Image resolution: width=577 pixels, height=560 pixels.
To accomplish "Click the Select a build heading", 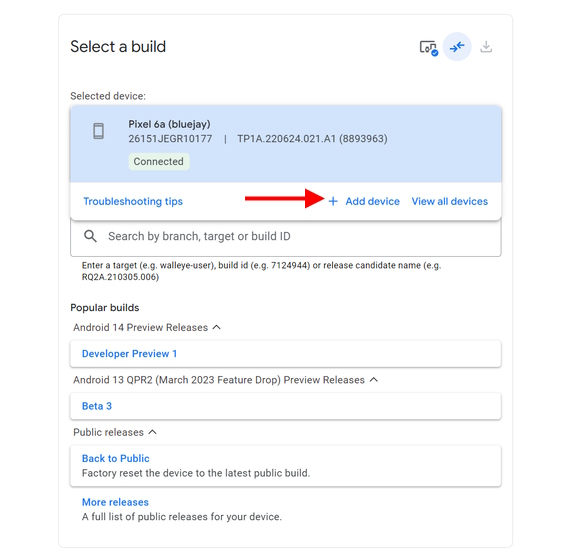I will 118,47.
